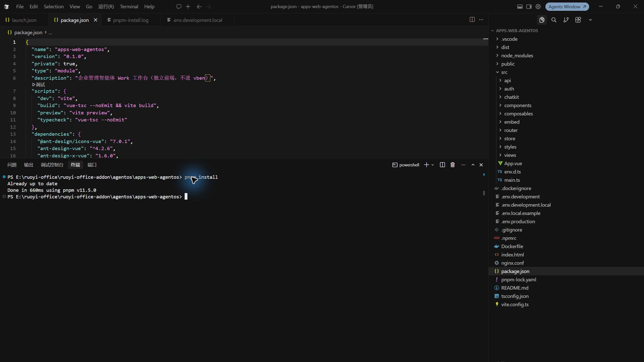Viewport: 644px width, 362px height.
Task: Toggle the bottom panel layout icon
Action: (x=520, y=6)
